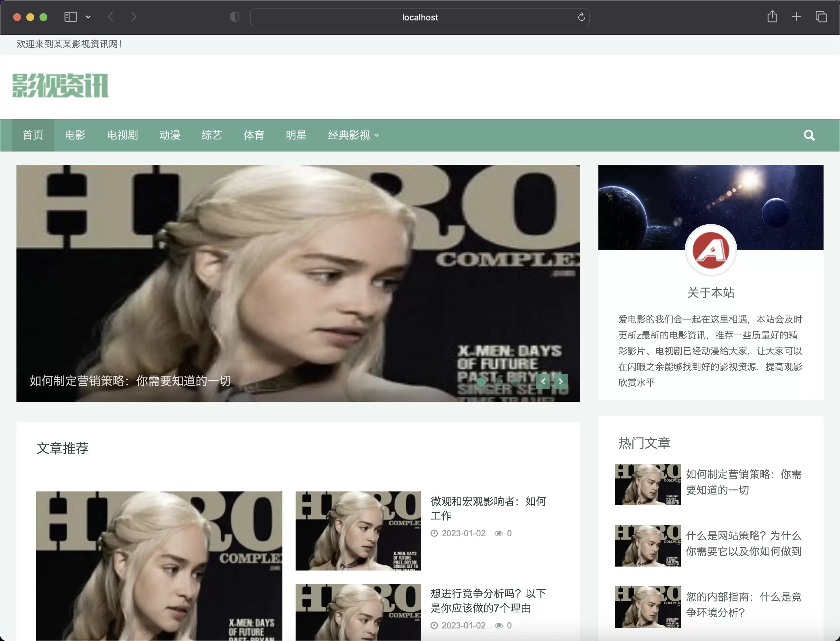Open hot article 什么是网站策略？
This screenshot has height=641, width=840.
click(x=744, y=543)
